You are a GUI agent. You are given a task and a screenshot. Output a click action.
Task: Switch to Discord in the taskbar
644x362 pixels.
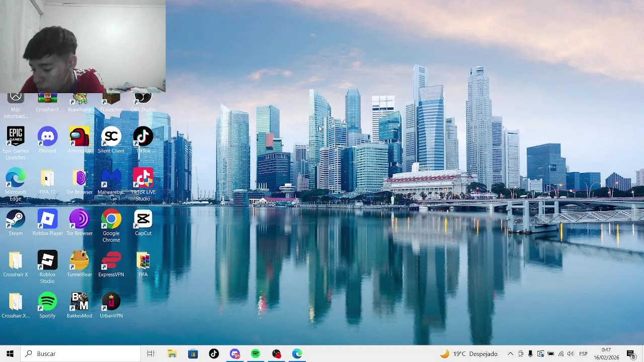point(235,353)
